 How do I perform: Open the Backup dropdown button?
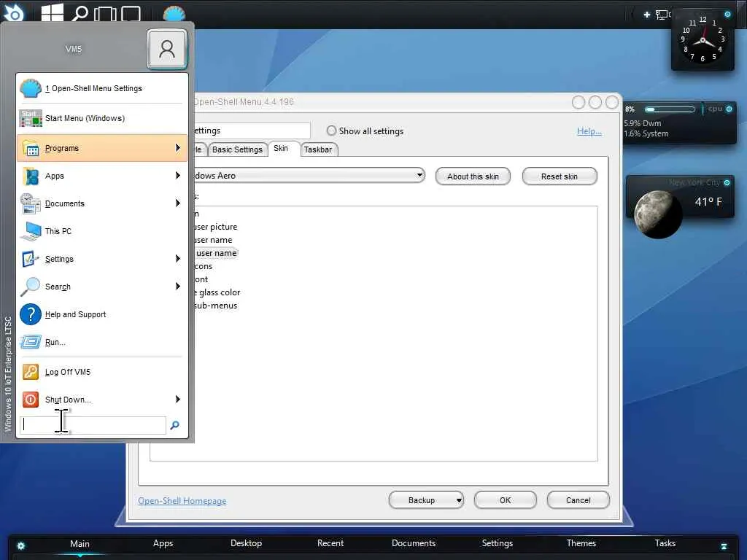pyautogui.click(x=426, y=500)
